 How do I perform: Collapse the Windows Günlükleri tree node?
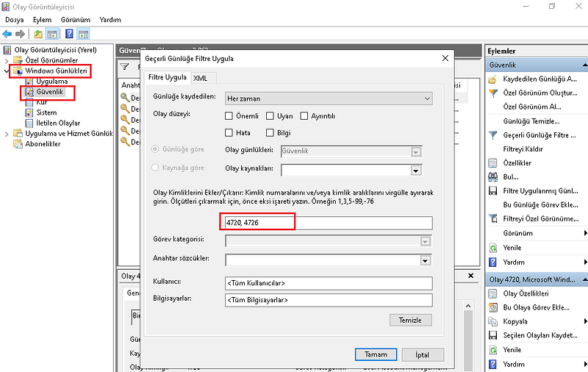tap(7, 71)
